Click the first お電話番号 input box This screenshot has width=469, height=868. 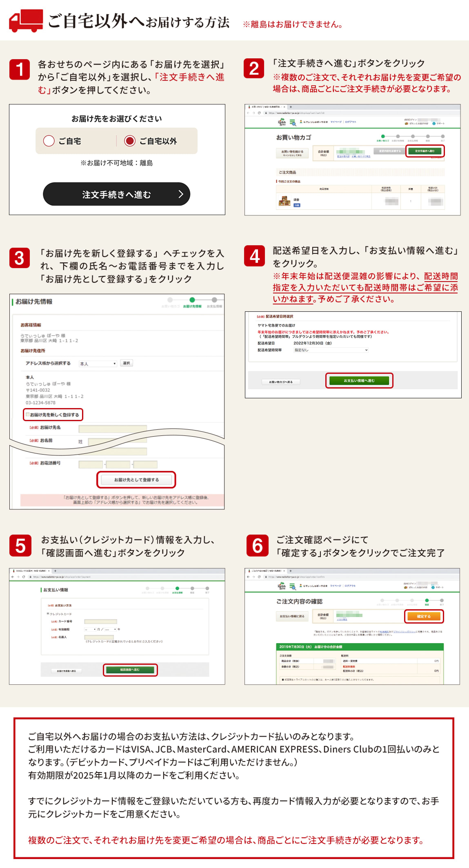pyautogui.click(x=91, y=465)
